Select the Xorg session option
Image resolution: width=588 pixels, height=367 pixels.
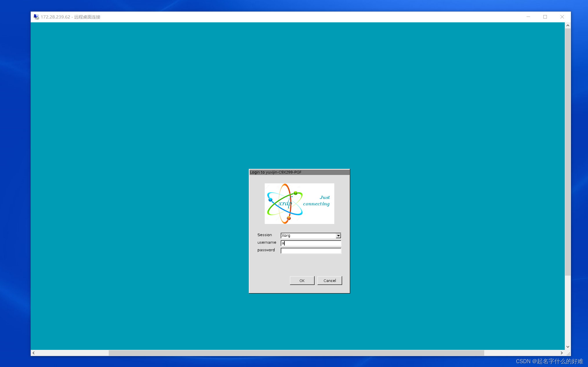tap(311, 235)
